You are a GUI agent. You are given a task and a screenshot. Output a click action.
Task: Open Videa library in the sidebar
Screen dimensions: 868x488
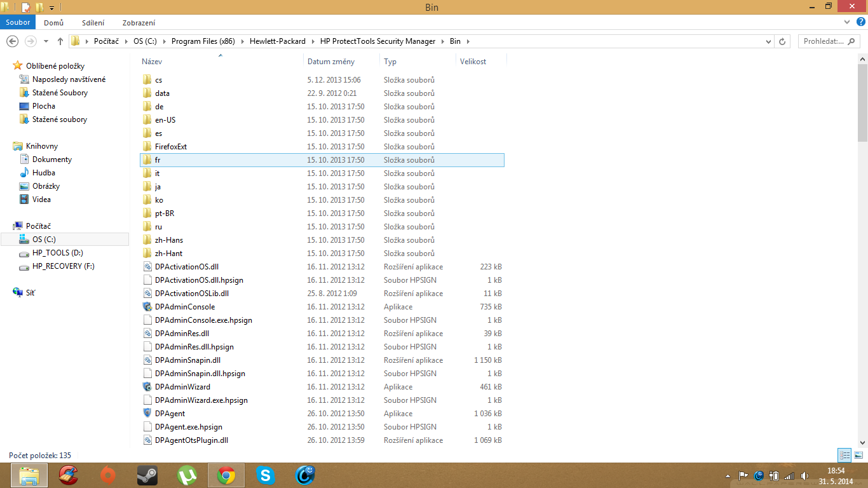41,200
